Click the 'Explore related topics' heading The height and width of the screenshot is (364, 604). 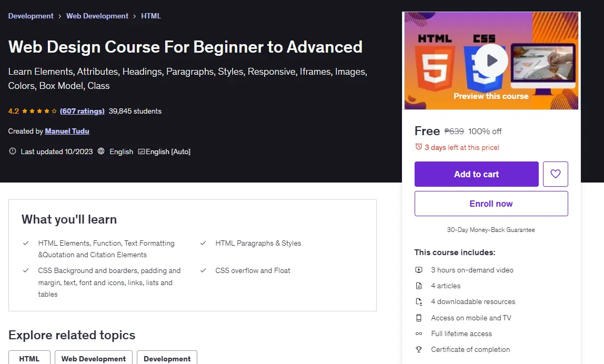point(72,335)
